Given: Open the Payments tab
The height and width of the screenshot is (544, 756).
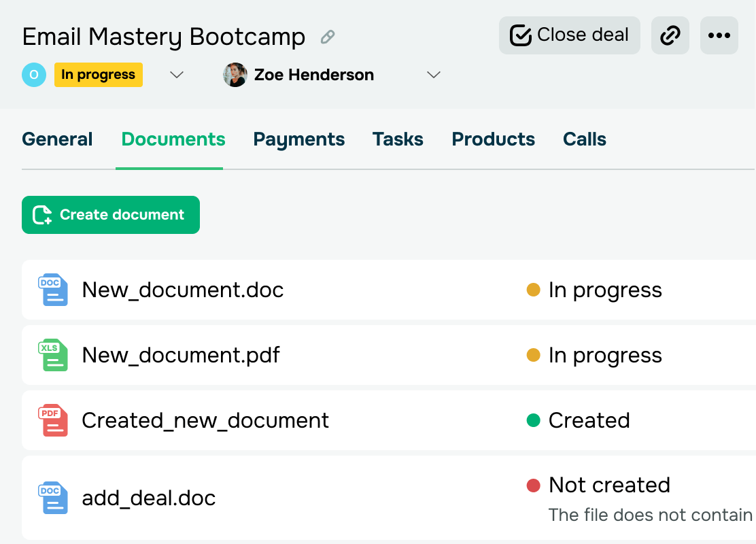Looking at the screenshot, I should [x=299, y=139].
